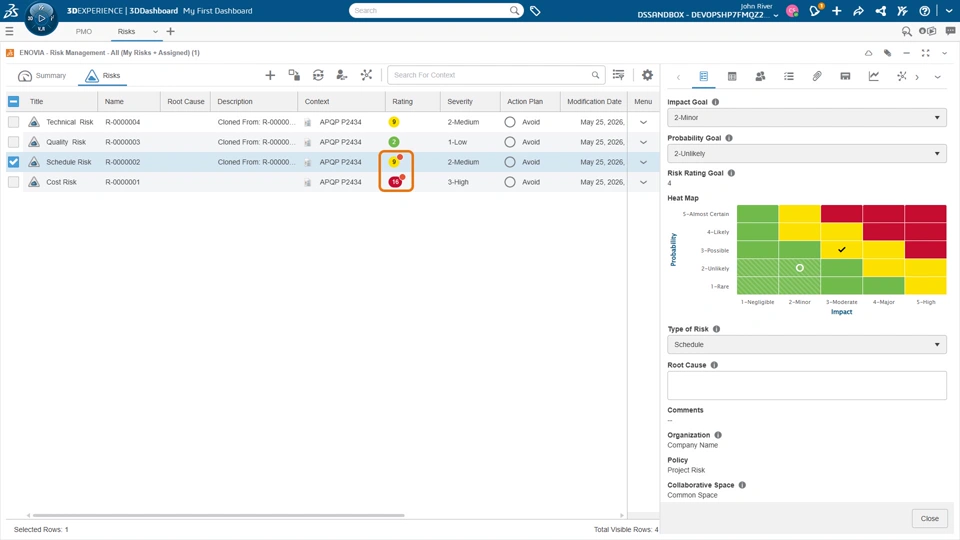960x540 pixels.
Task: Add a new dashboard tab
Action: pyautogui.click(x=170, y=31)
